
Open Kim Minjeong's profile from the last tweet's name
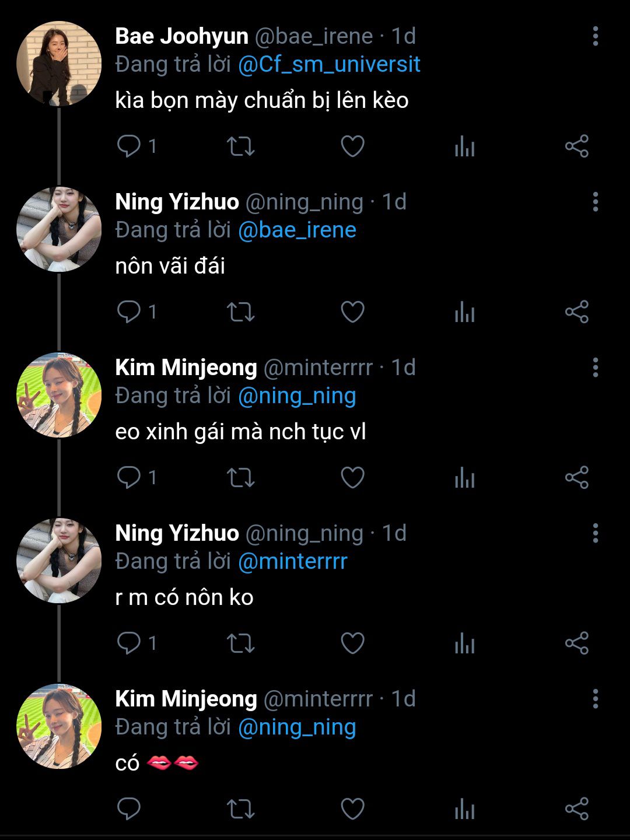tap(186, 699)
